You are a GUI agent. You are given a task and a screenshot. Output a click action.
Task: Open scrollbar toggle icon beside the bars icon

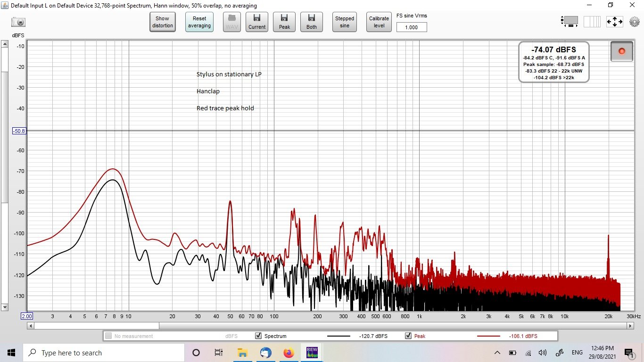[x=570, y=22]
